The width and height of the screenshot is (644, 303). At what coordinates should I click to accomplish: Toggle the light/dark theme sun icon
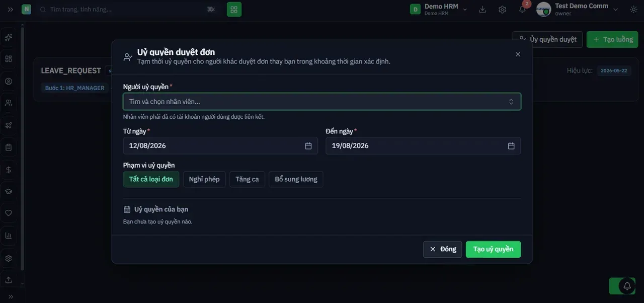633,9
